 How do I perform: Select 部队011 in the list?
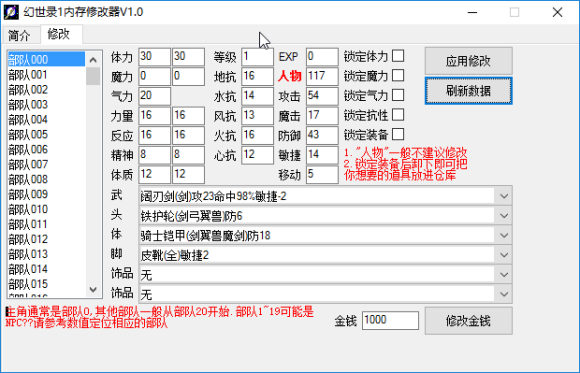tap(46, 224)
